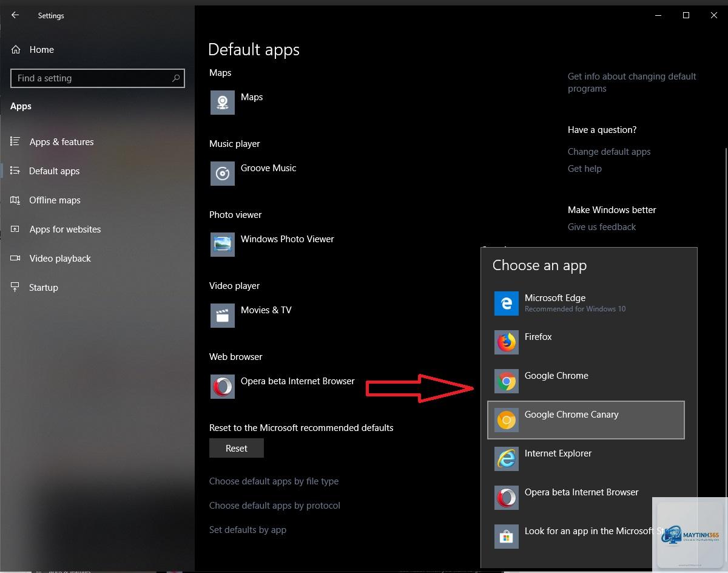This screenshot has height=573, width=728.
Task: Open Choose default apps by protocol
Action: (274, 505)
